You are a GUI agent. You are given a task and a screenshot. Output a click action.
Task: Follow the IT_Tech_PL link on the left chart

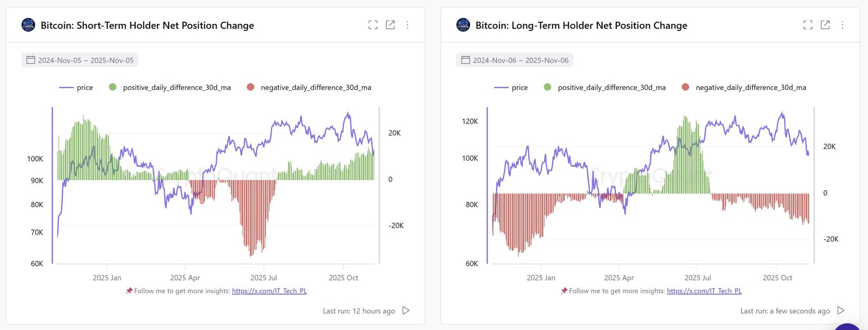270,290
